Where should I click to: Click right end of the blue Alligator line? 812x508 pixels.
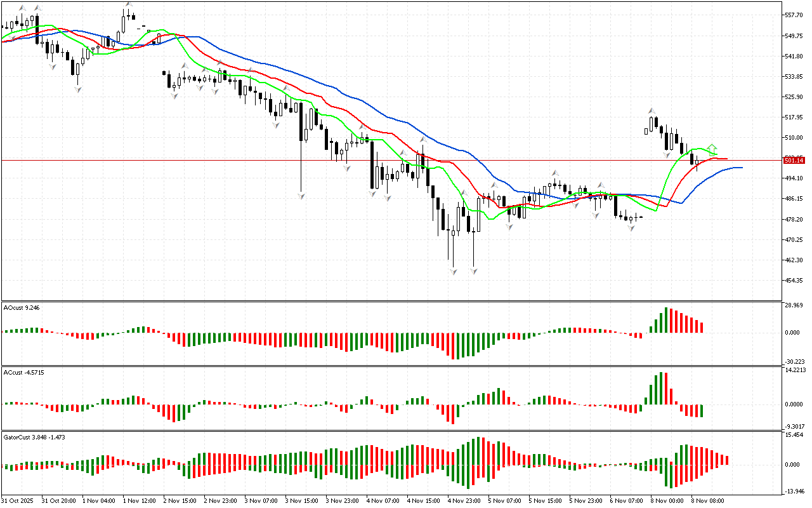click(741, 168)
